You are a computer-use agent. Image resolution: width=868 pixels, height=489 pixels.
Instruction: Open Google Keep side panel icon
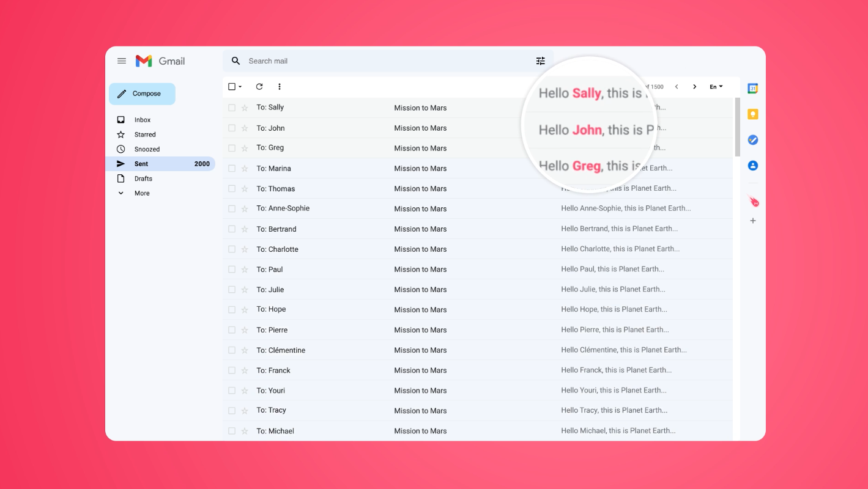click(753, 114)
